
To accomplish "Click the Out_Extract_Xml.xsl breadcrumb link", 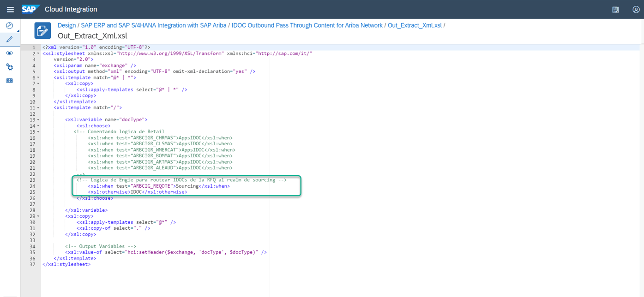I will coord(415,25).
